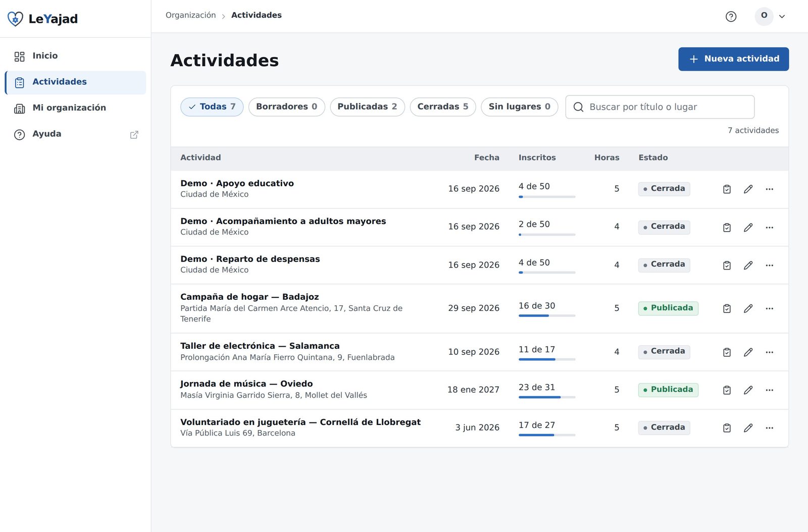Filter by Borradores
Screen dimensions: 808x532
pyautogui.click(x=286, y=107)
